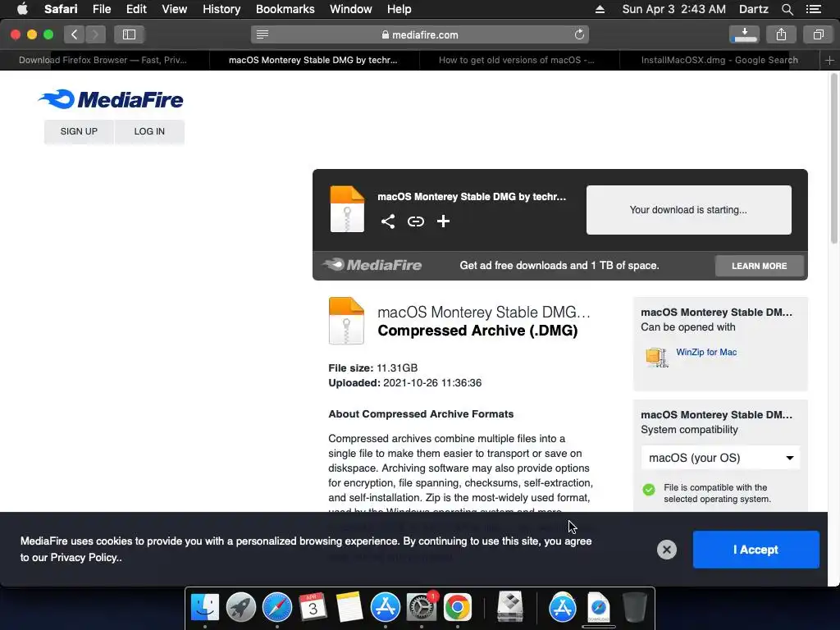Toggle the Safari sidebar button
Screen dimensions: 840x630
[129, 34]
